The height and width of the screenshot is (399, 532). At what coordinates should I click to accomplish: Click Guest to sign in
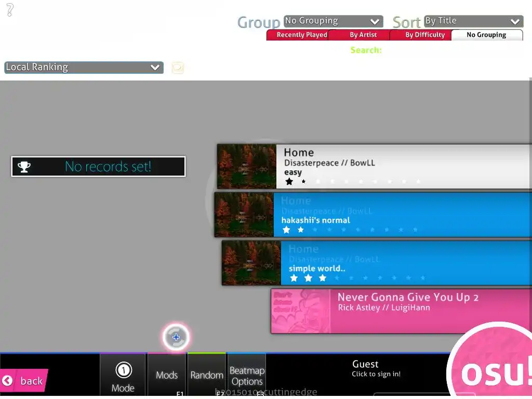tap(376, 368)
